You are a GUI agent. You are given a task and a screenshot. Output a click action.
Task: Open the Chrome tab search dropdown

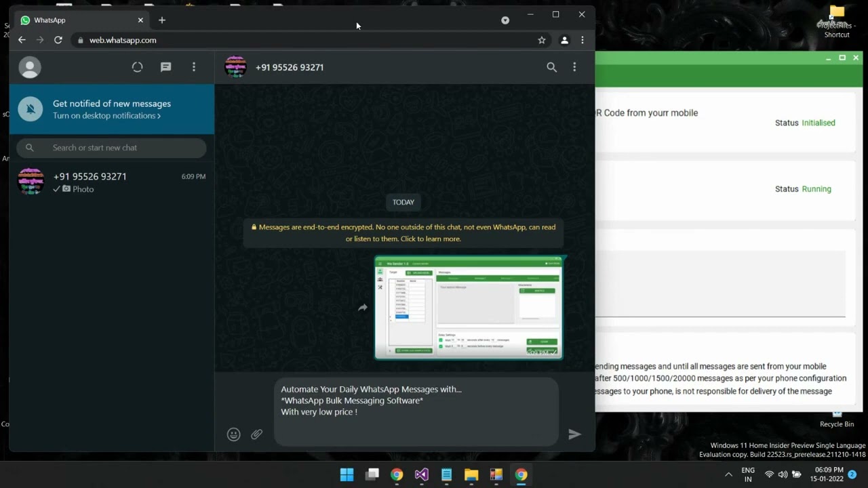[505, 20]
